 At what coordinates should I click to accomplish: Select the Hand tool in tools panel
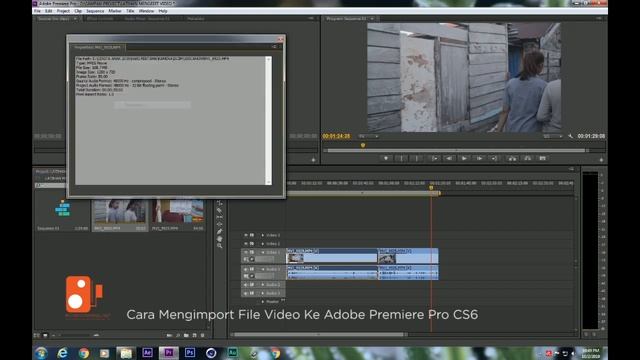[x=220, y=239]
